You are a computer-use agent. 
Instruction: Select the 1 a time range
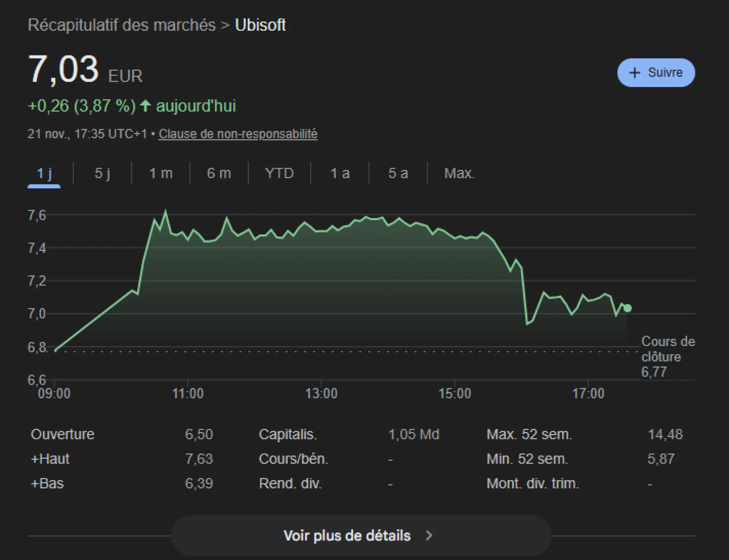click(x=339, y=173)
